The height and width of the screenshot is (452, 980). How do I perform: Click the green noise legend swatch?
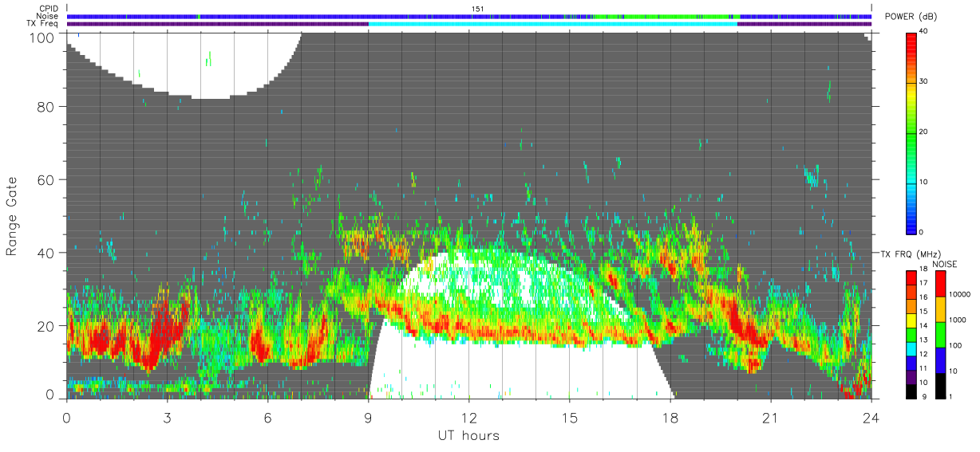pos(939,333)
